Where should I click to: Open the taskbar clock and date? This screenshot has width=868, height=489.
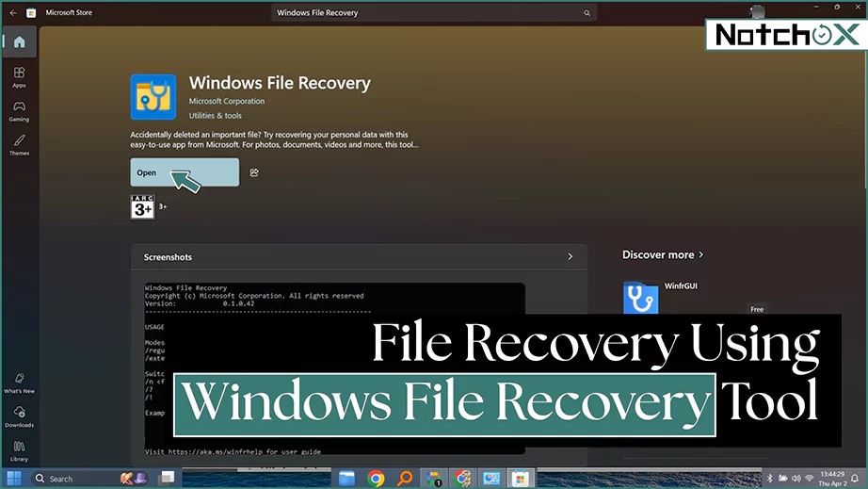coord(832,479)
